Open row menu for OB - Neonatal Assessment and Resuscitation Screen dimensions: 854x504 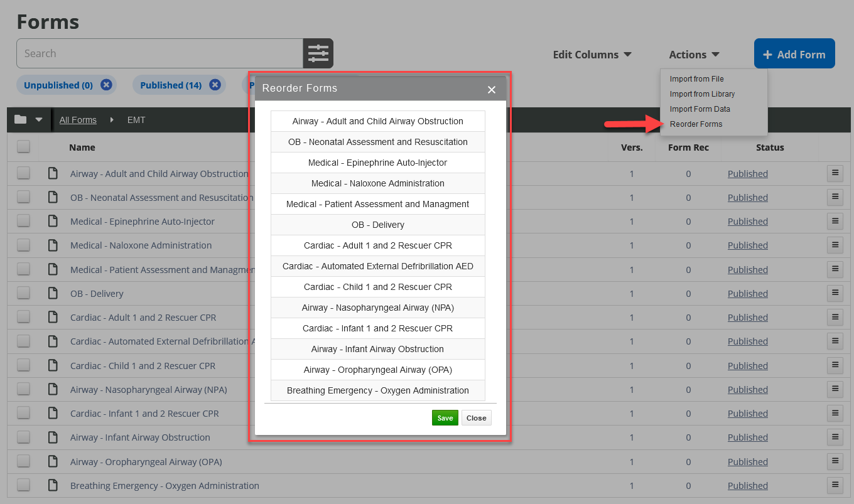[x=835, y=197]
